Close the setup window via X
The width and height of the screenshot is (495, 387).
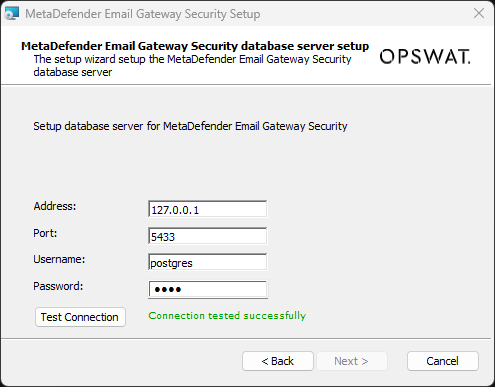pyautogui.click(x=479, y=14)
